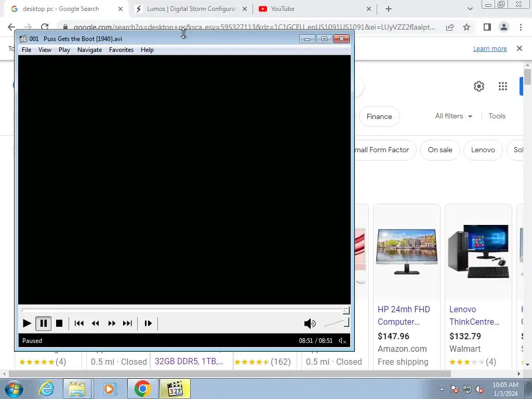The width and height of the screenshot is (532, 399).
Task: Open the Lenovo ThinkCentre product image
Action: [478, 251]
